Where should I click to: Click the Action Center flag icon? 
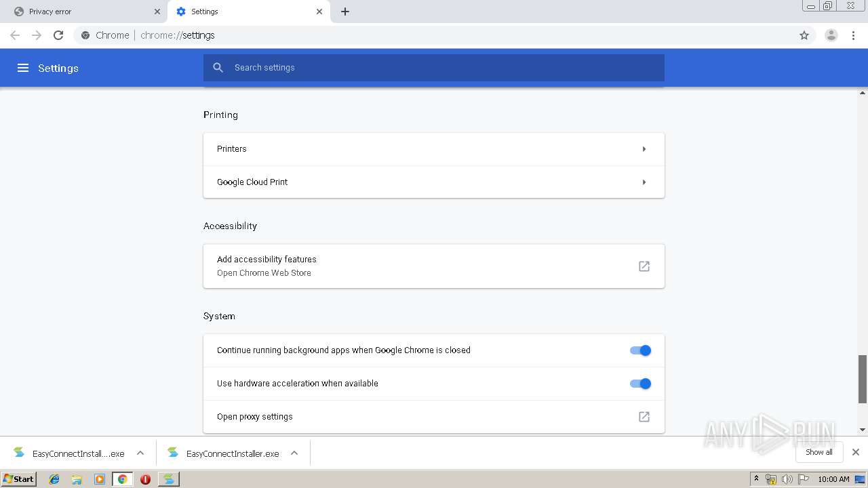804,479
